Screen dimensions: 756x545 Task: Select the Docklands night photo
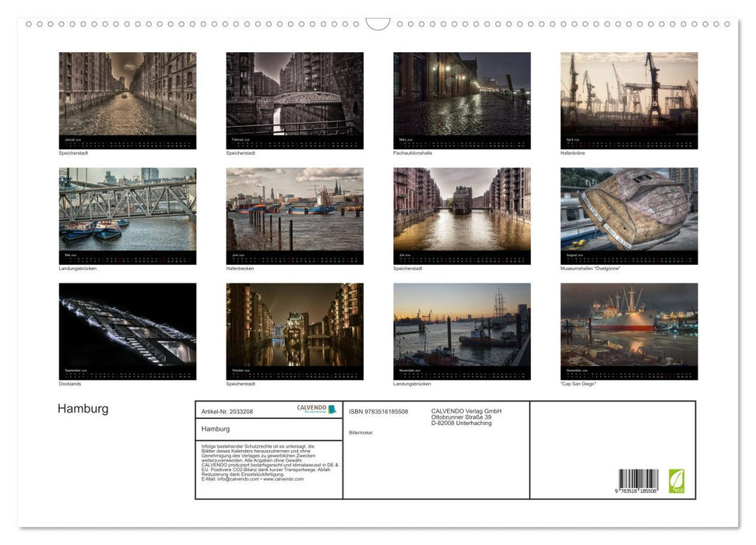tap(125, 327)
